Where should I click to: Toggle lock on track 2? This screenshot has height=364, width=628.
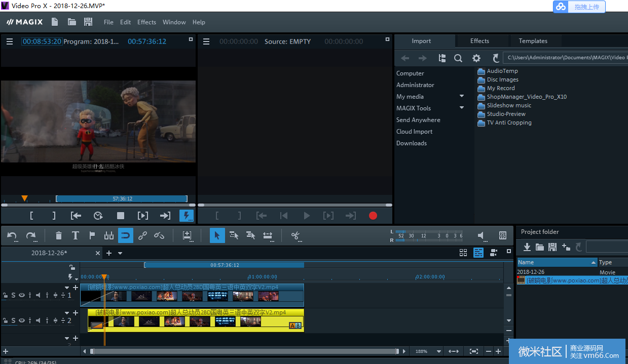point(6,320)
